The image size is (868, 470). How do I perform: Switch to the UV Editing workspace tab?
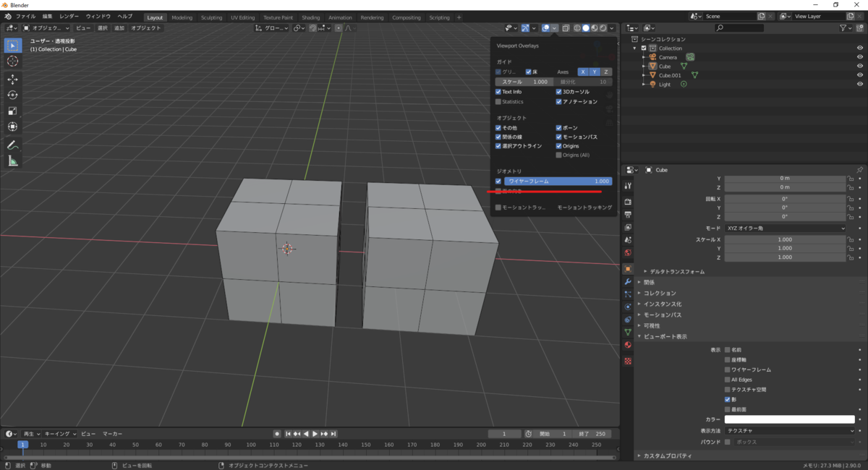pyautogui.click(x=243, y=17)
